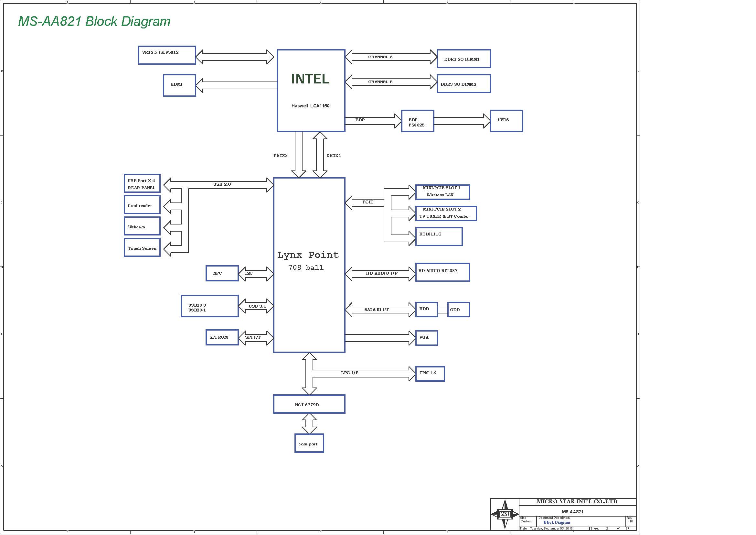Click the "Touch Screen" block label
The width and height of the screenshot is (756, 535).
coord(142,248)
